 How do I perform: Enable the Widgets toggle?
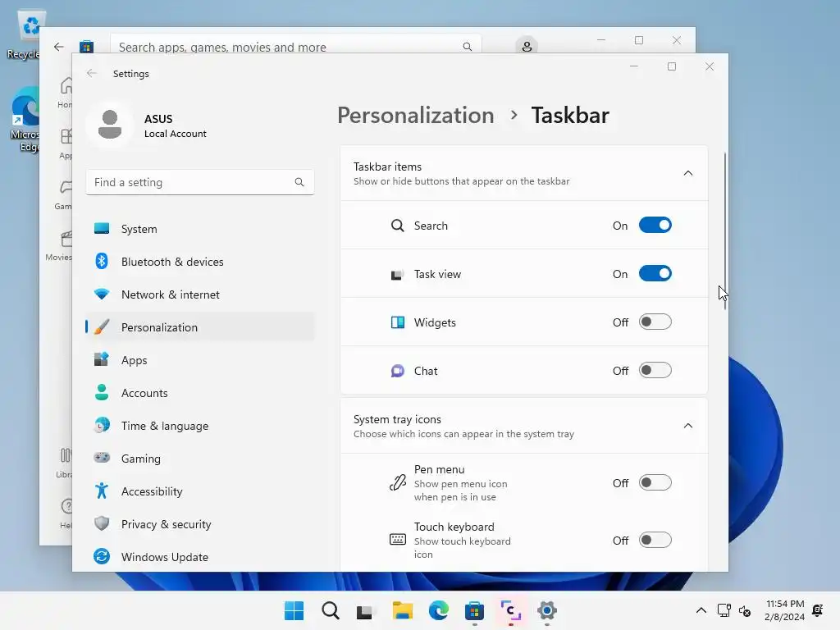point(655,322)
